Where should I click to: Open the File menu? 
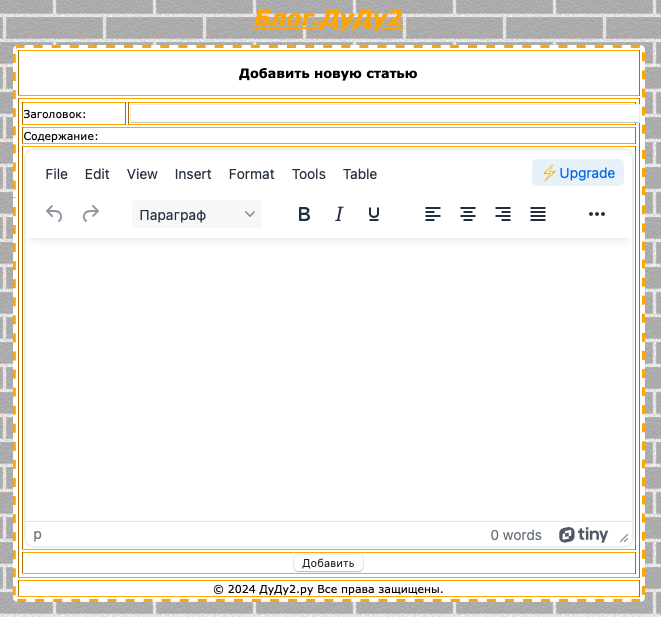[57, 174]
